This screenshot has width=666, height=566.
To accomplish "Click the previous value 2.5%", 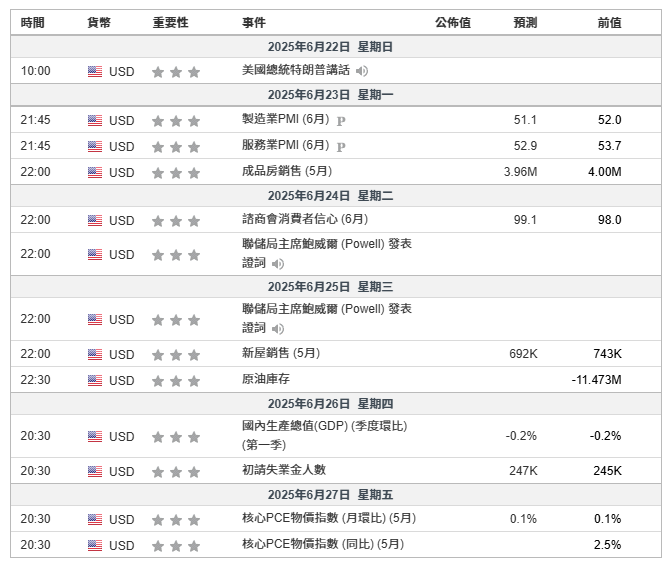I will 607,544.
